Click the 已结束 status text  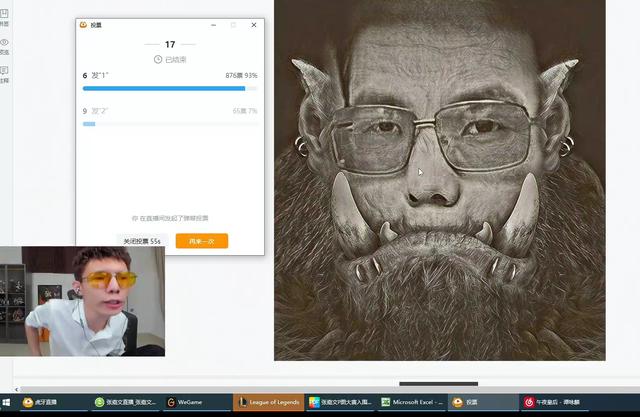(x=176, y=60)
